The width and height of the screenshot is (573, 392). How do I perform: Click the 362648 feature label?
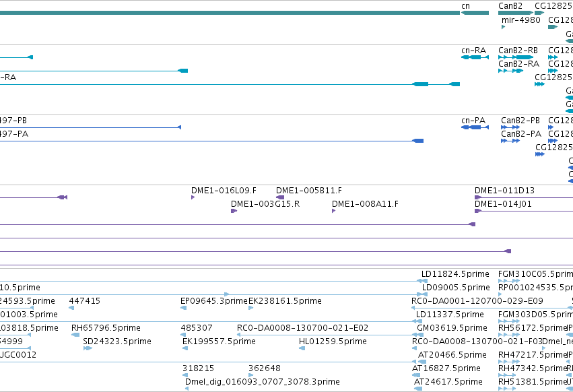click(x=265, y=369)
